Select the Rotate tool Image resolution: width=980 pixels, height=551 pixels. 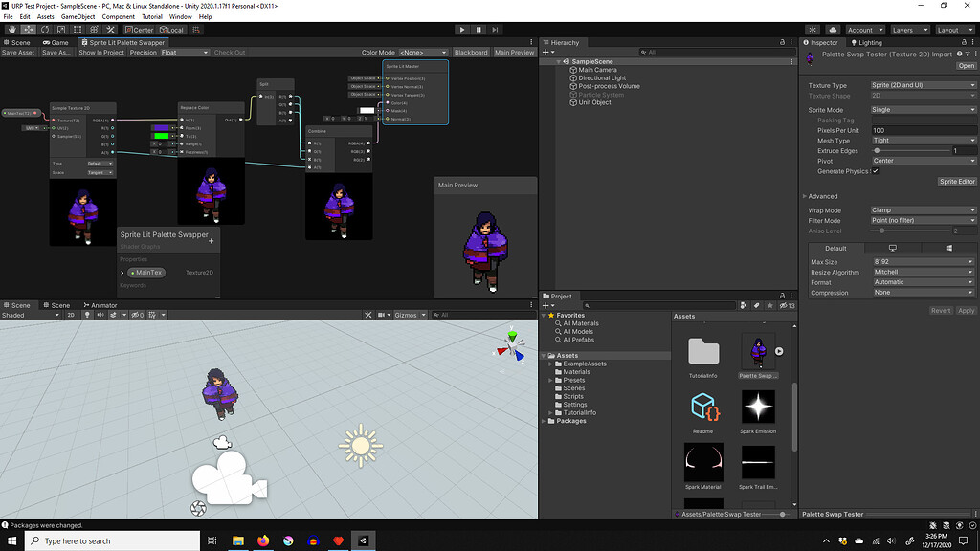coord(45,29)
